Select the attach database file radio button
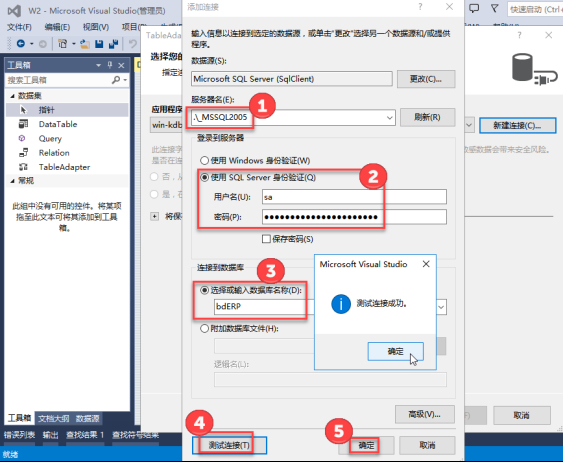 tap(204, 328)
